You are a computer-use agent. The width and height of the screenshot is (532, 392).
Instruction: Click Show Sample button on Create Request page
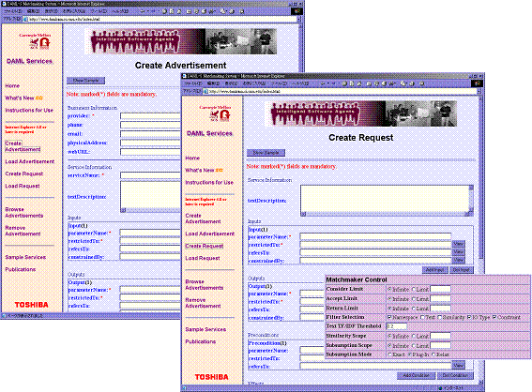pos(266,153)
